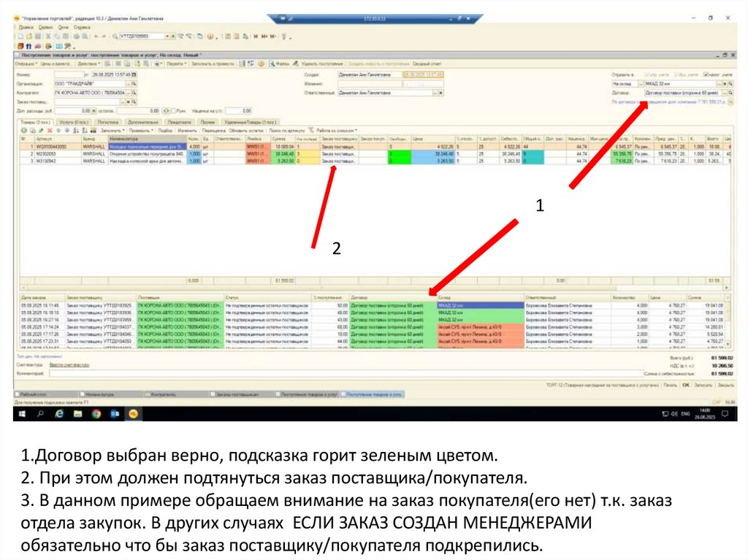Viewport: 748px width, 560px height.
Task: Open Internet Explorer from taskbar
Action: [59, 414]
